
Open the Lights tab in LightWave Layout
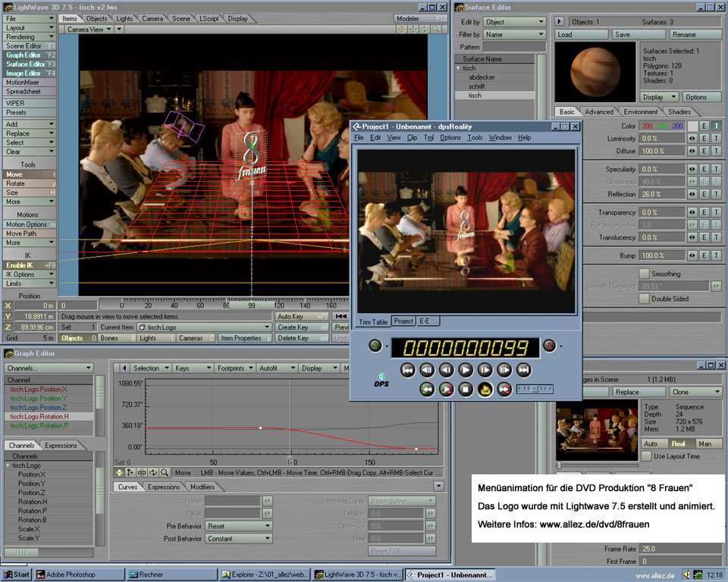(124, 18)
